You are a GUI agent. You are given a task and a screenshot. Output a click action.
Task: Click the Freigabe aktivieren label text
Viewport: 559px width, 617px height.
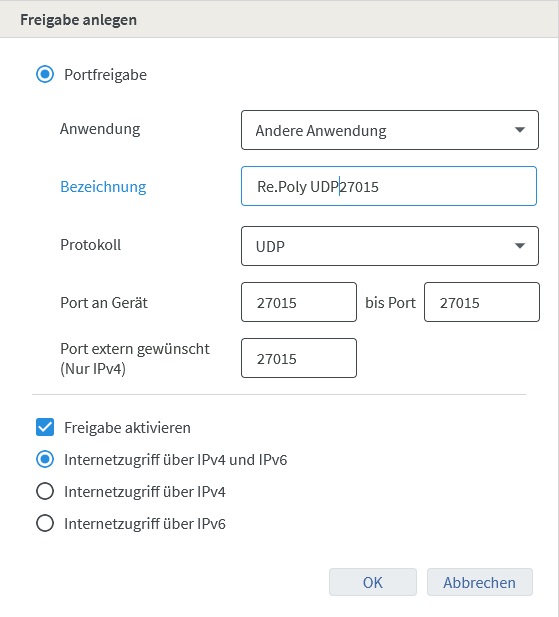click(x=127, y=428)
